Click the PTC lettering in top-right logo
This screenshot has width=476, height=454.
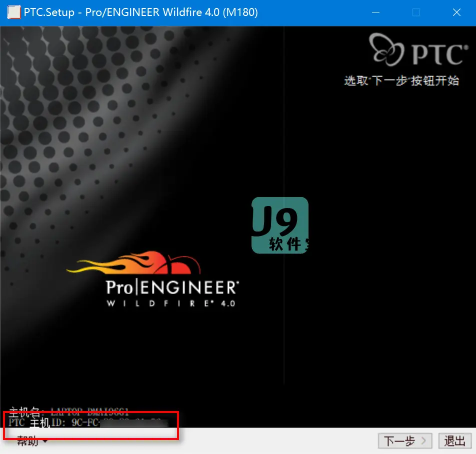pyautogui.click(x=439, y=54)
